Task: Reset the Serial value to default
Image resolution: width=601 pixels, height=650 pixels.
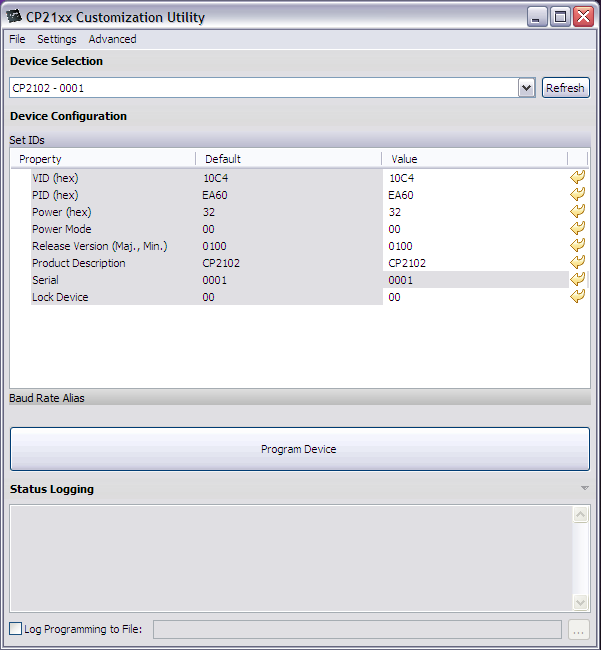Action: 577,279
